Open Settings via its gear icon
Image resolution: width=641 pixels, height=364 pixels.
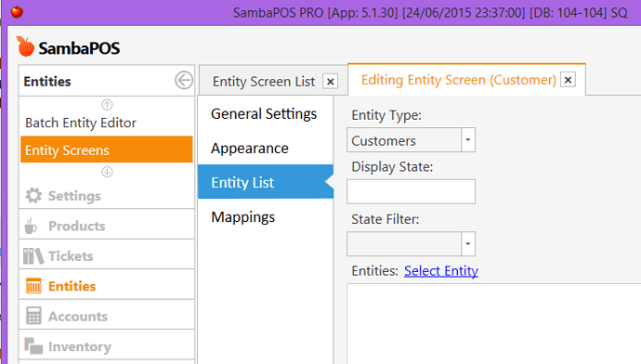coord(33,196)
